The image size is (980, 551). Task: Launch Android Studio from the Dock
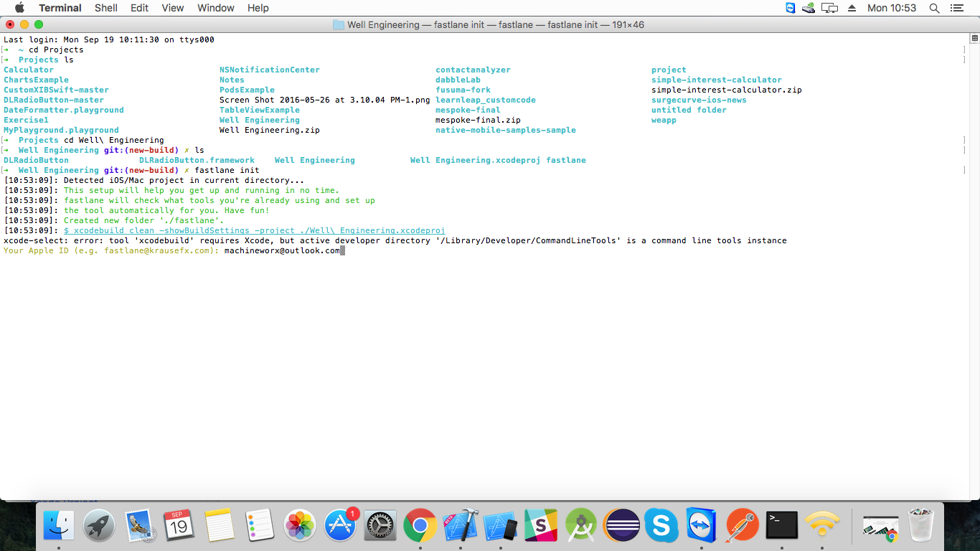(x=581, y=526)
